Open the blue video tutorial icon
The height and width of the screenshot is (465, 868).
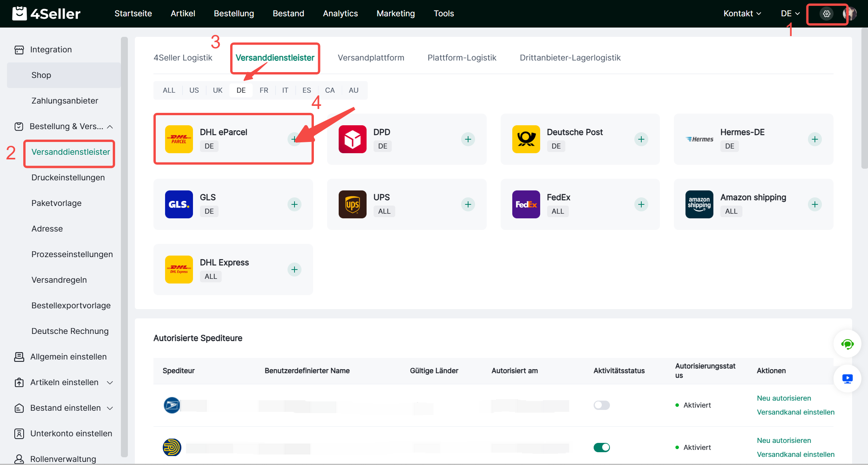click(847, 379)
